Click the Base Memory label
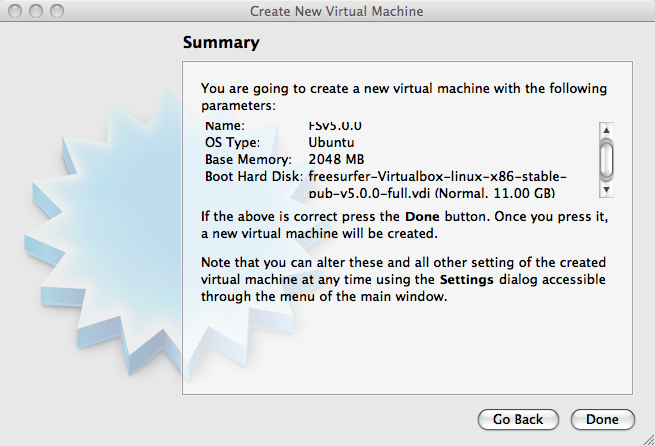The image size is (655, 446). (x=248, y=160)
